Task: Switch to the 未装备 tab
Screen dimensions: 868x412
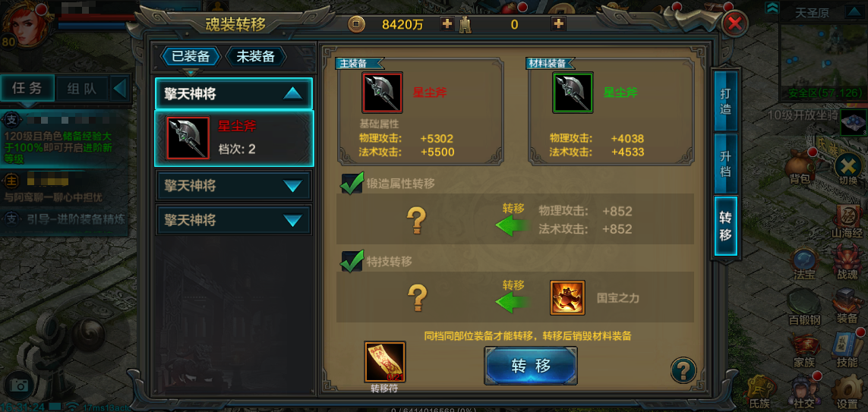Action: point(255,56)
